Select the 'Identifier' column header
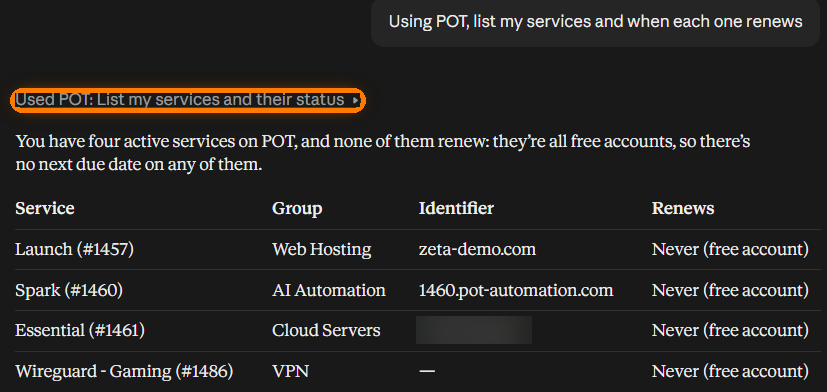The height and width of the screenshot is (392, 827). [x=456, y=208]
